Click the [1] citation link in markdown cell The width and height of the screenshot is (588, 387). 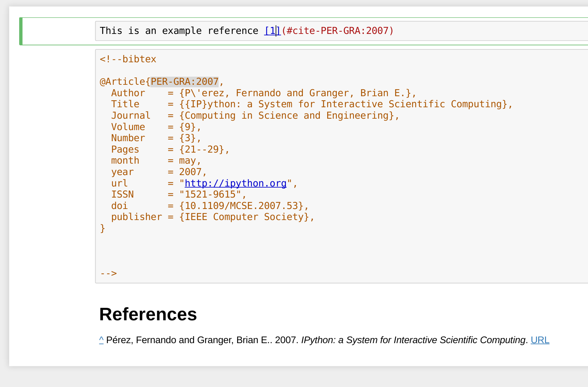[273, 31]
